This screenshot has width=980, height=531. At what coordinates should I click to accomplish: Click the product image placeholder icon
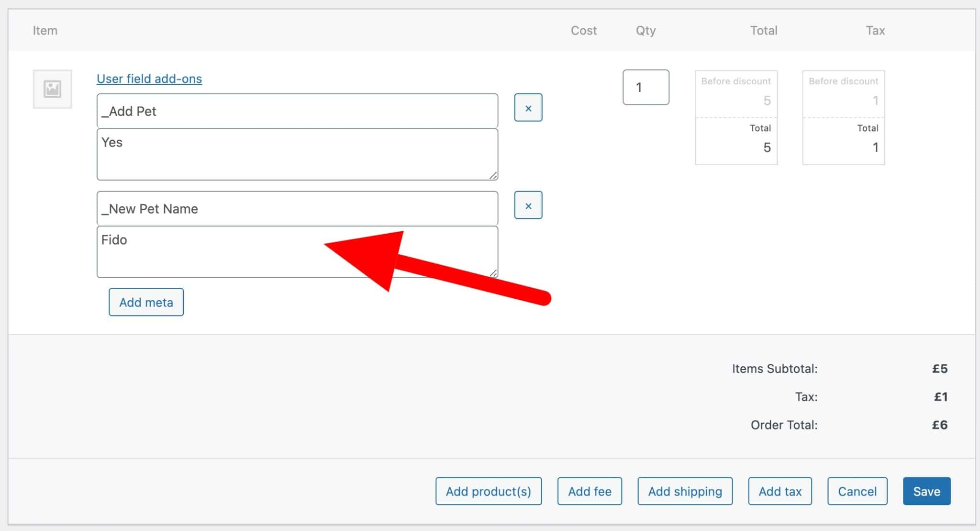click(52, 88)
